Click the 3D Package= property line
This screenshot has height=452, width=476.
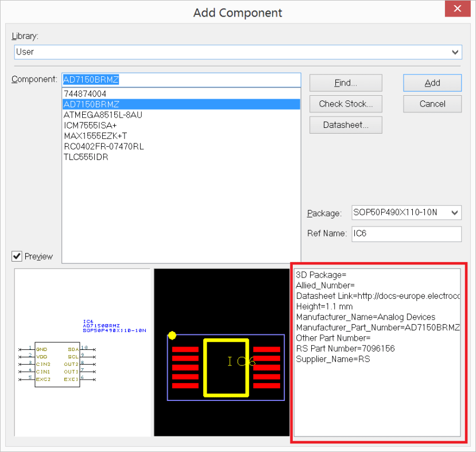pyautogui.click(x=321, y=275)
